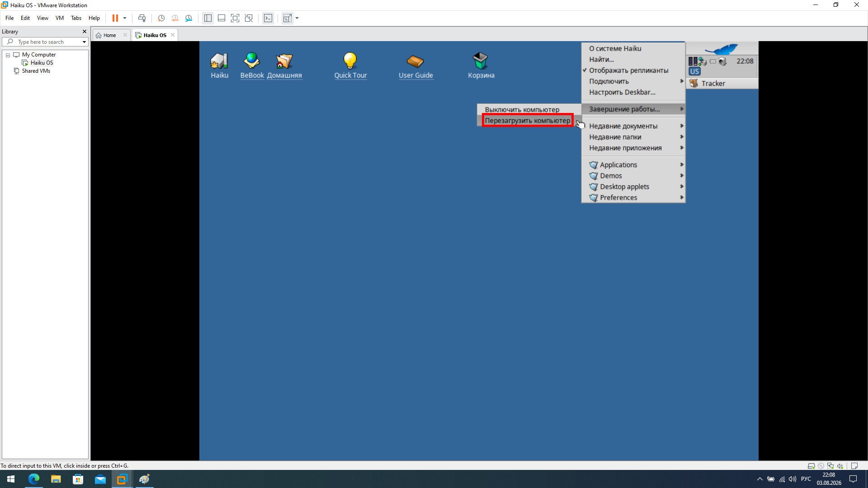Viewport: 868px width, 488px height.
Task: Open Microsoft Edge from the Windows taskbar
Action: pos(33,479)
